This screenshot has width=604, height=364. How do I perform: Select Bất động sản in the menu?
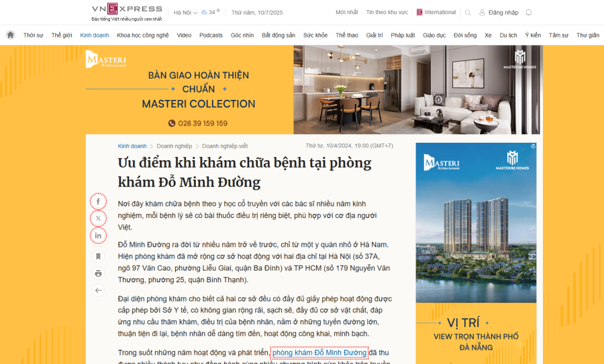point(279,35)
